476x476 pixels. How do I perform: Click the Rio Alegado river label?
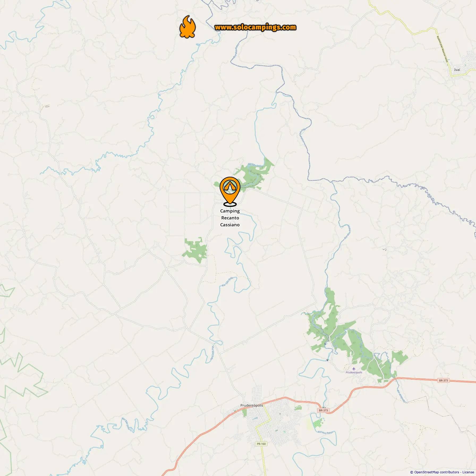(x=402, y=396)
